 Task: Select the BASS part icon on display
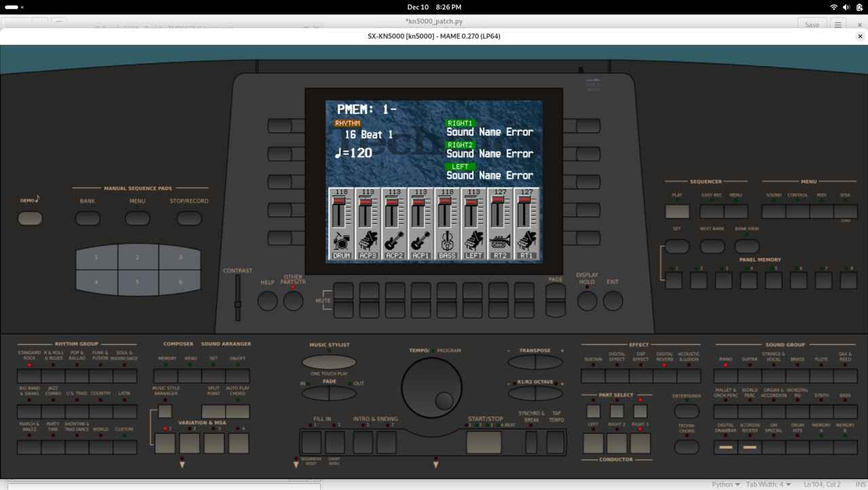point(447,242)
